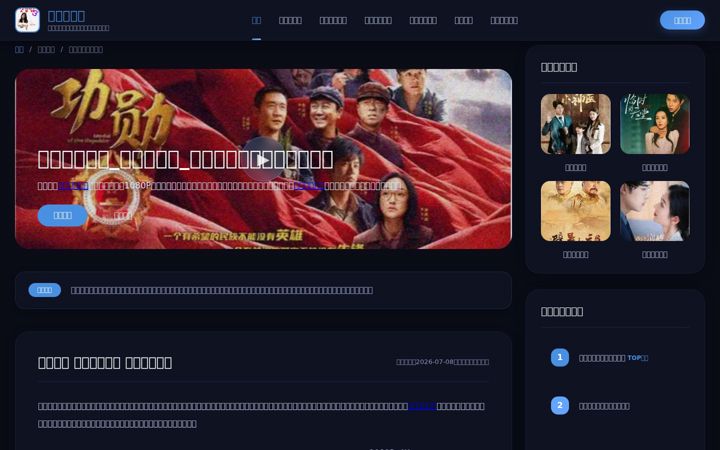Open the second header navigation item

pos(290,20)
